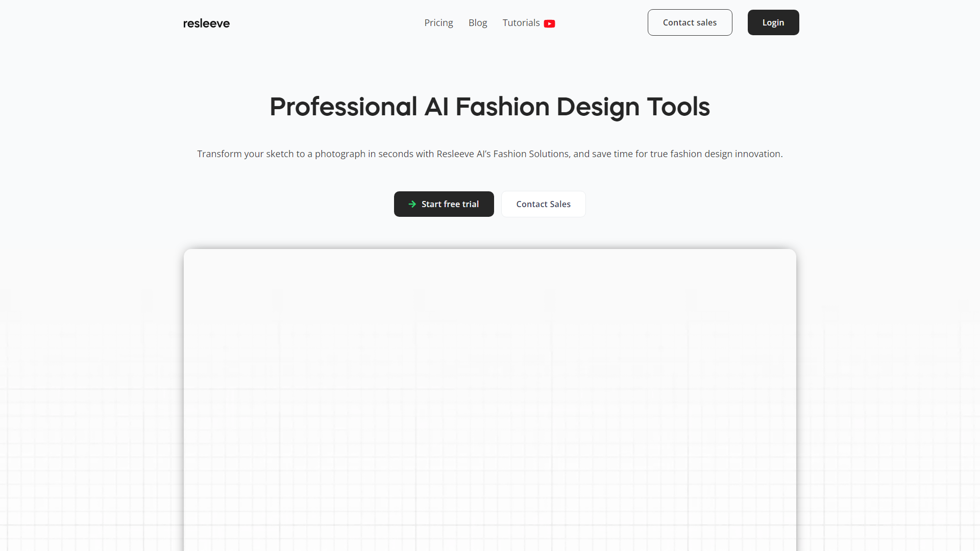Click the white Contact Sales hero button
Image resolution: width=980 pixels, height=551 pixels.
pos(543,204)
